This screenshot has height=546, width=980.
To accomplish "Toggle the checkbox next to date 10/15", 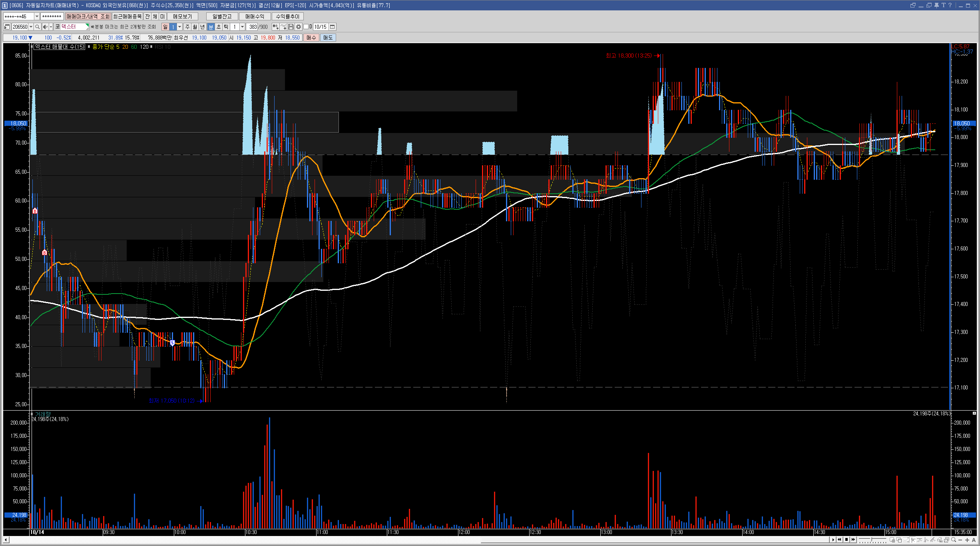I will 306,27.
